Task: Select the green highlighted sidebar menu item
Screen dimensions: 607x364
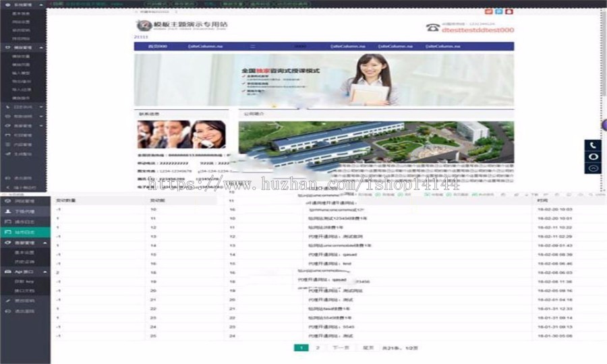Action: (25, 231)
